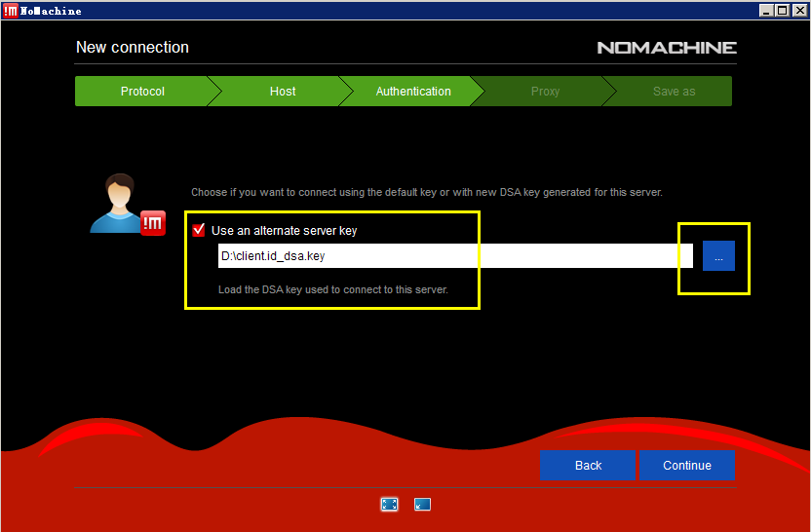811x532 pixels.
Task: Click the user avatar with NoMachine badge
Action: (x=128, y=205)
